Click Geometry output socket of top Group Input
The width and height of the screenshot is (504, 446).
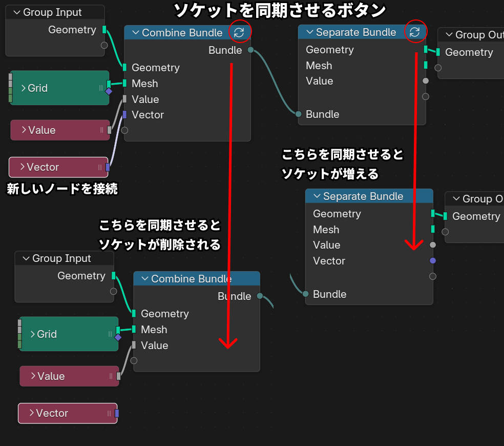(104, 30)
